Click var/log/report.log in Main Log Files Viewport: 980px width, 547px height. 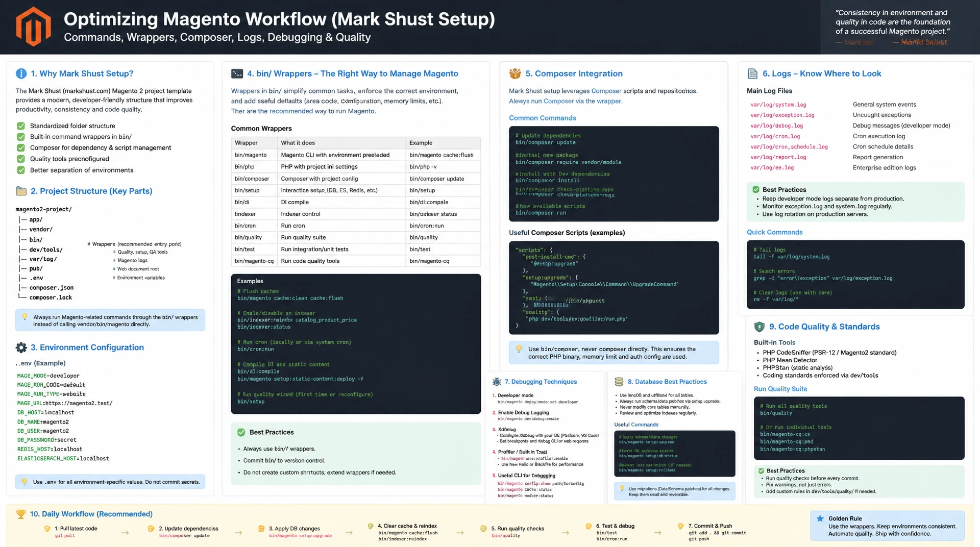click(778, 158)
